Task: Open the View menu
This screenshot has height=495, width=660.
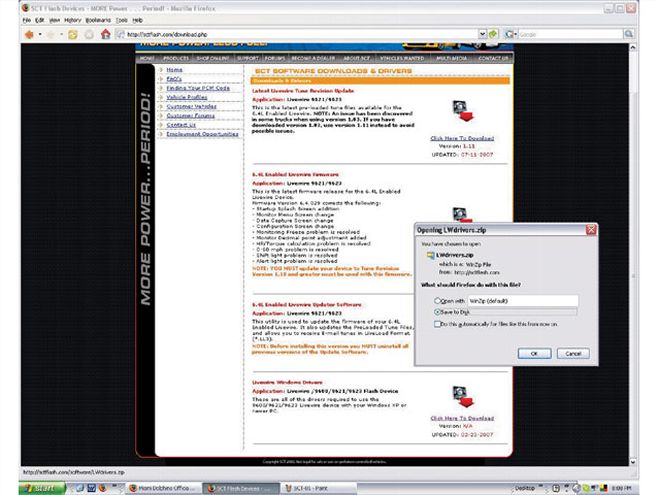Action: [x=54, y=20]
